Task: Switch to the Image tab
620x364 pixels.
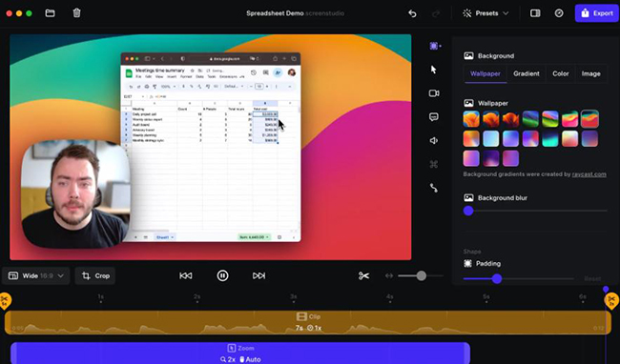Action: click(x=590, y=73)
